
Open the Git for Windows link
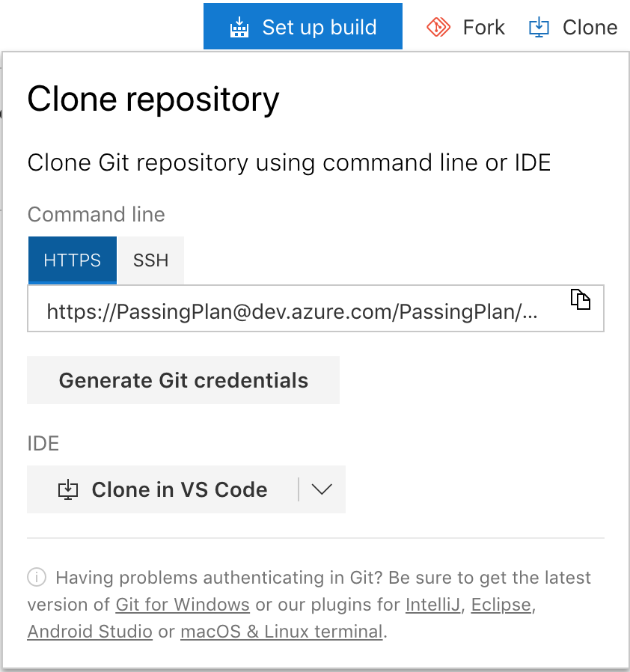coord(182,604)
